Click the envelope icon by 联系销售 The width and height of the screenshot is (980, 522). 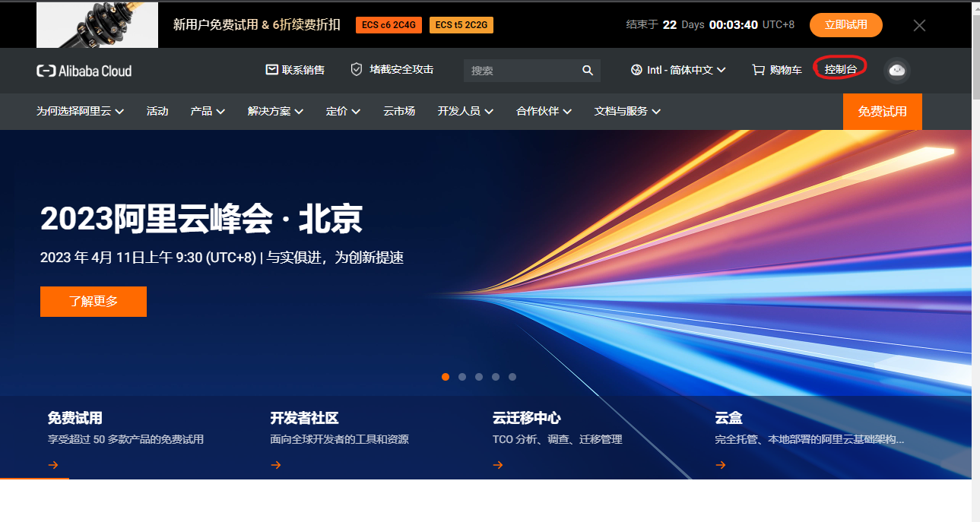[272, 70]
